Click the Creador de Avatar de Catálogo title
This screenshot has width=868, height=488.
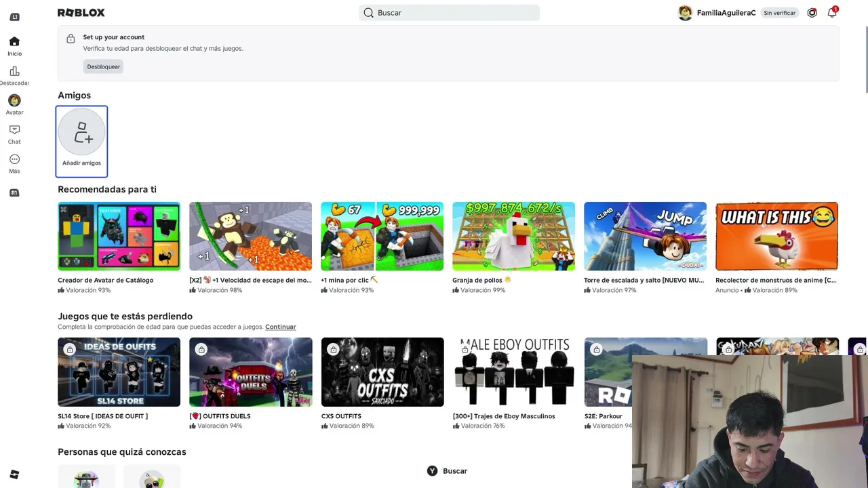click(105, 280)
